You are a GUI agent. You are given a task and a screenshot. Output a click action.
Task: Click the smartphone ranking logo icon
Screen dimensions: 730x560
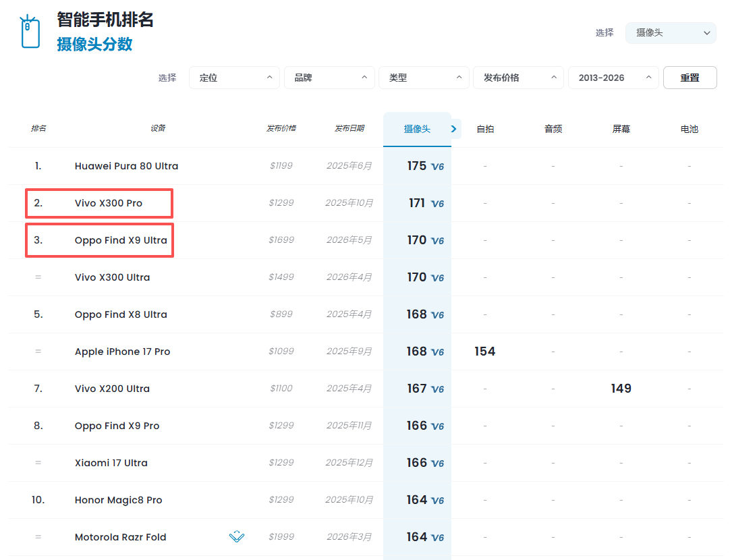pyautogui.click(x=30, y=32)
